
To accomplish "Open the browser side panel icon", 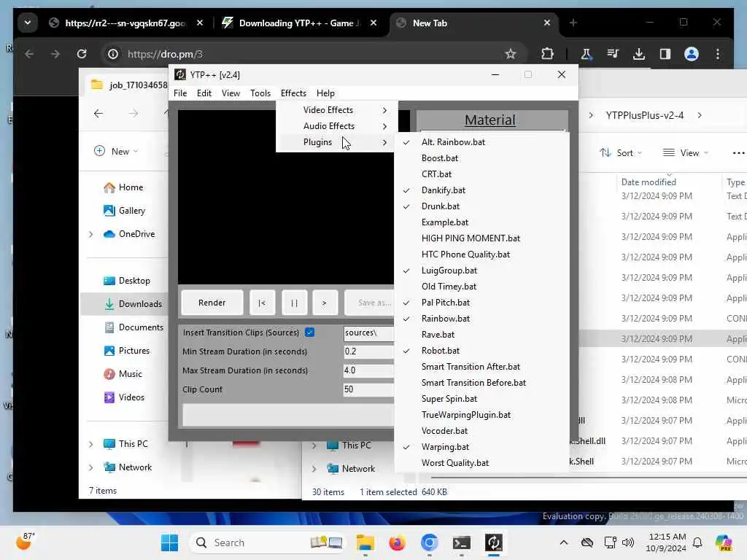I will 665,54.
